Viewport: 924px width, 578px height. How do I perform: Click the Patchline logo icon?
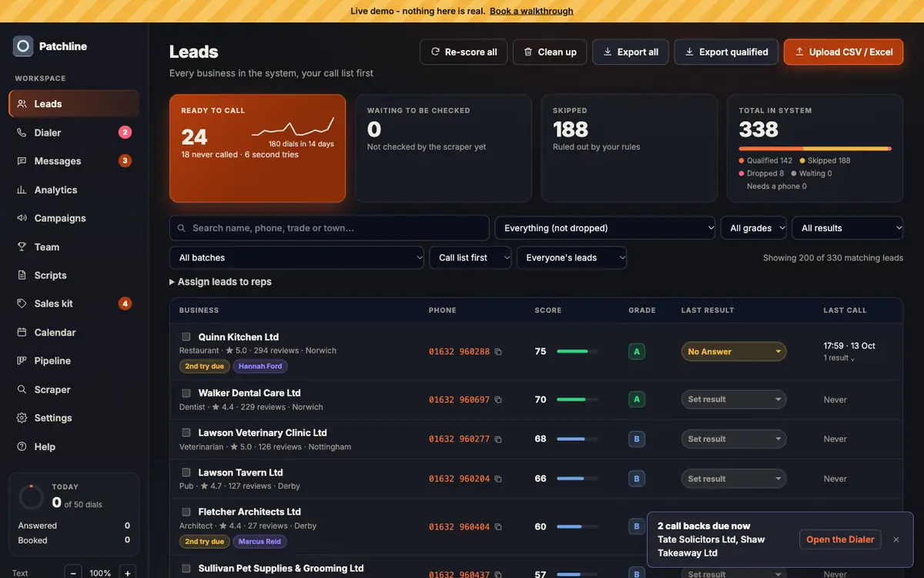(x=23, y=46)
